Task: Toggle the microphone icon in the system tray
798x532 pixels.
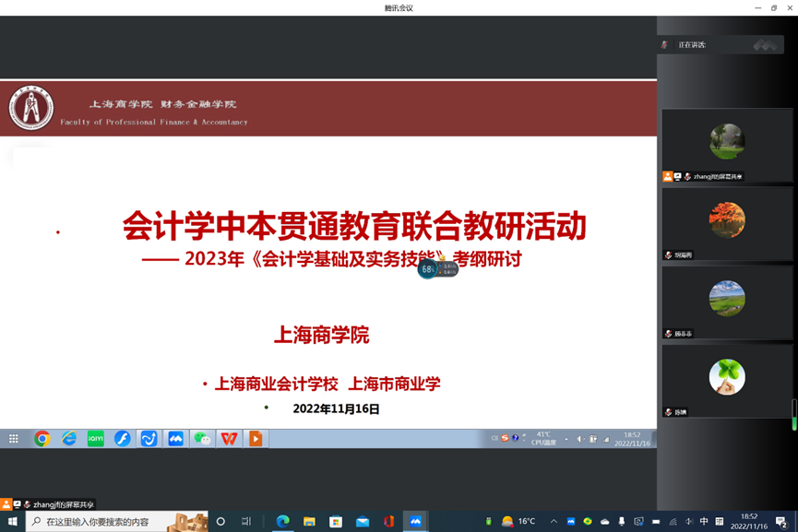Action: click(x=621, y=519)
